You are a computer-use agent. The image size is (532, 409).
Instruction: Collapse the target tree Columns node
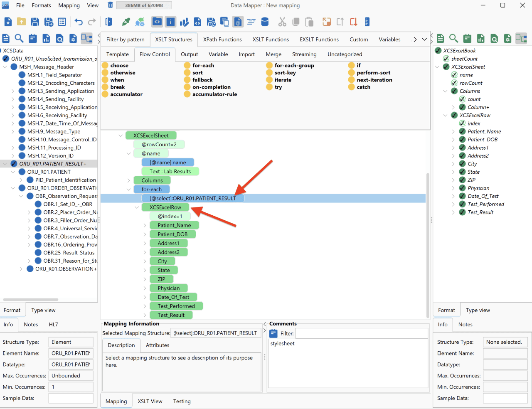coord(445,91)
